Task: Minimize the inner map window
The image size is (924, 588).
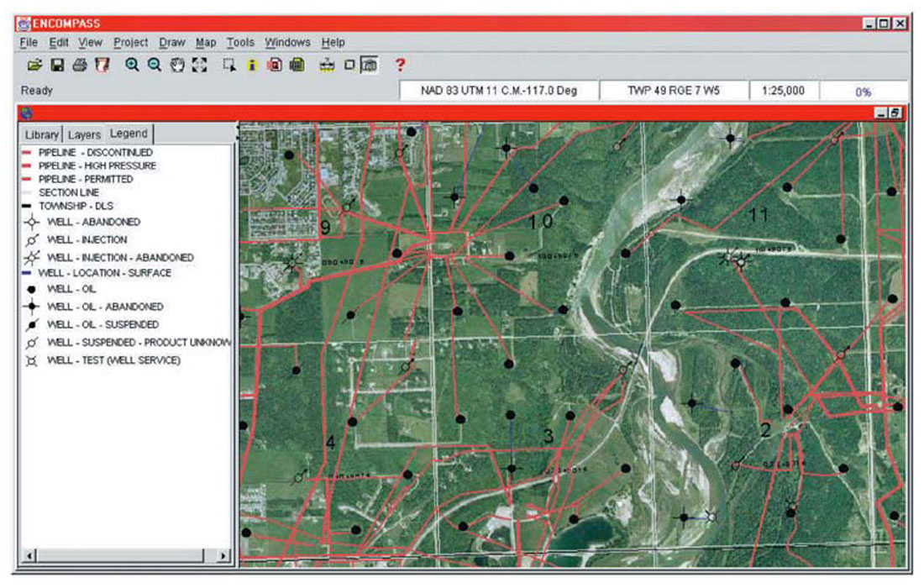Action: (x=881, y=113)
